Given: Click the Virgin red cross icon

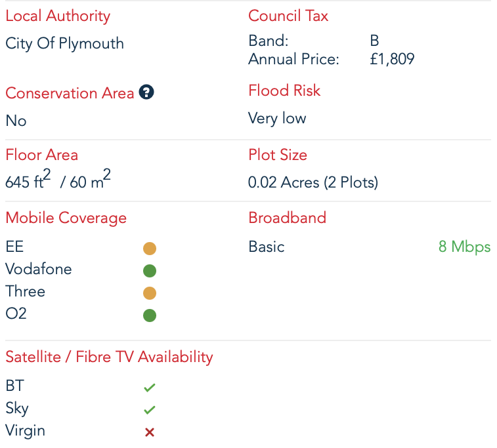Looking at the screenshot, I should pos(150,432).
